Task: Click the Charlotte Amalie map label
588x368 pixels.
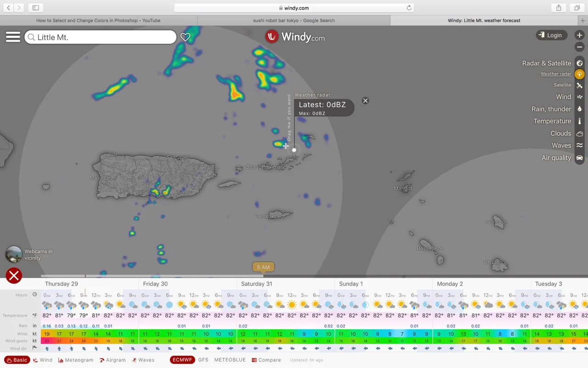Action: click(x=266, y=167)
